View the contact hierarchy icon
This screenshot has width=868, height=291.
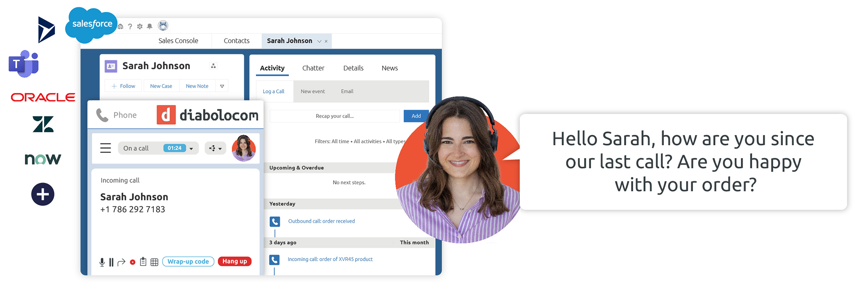tap(213, 66)
